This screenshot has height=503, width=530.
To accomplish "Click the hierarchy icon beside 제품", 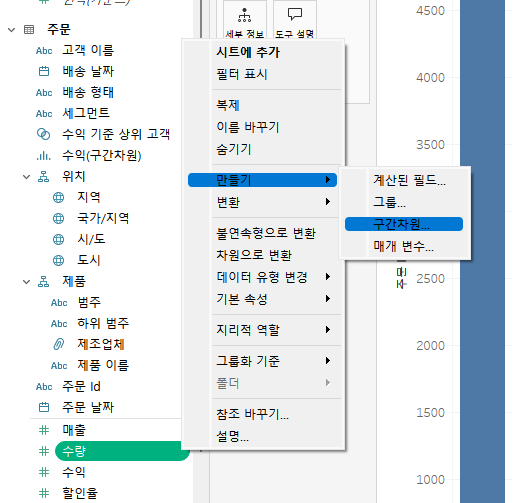I will pyautogui.click(x=44, y=281).
